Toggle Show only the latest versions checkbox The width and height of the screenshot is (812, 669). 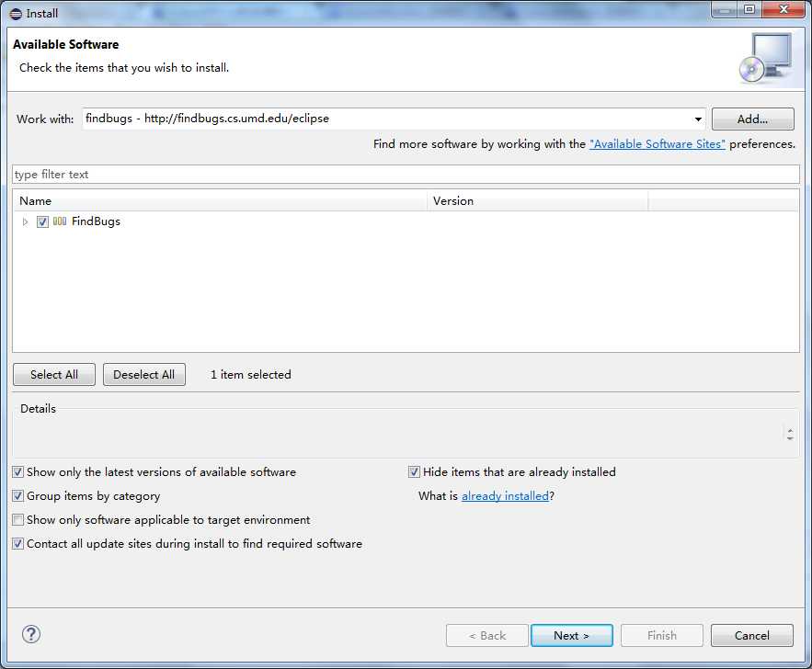coord(18,471)
